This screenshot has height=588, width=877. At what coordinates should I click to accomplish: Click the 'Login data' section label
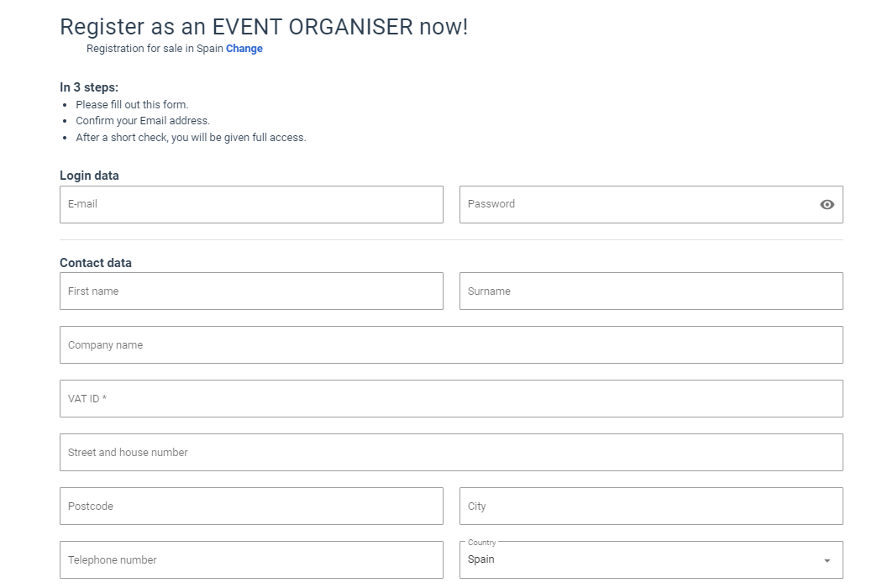89,176
